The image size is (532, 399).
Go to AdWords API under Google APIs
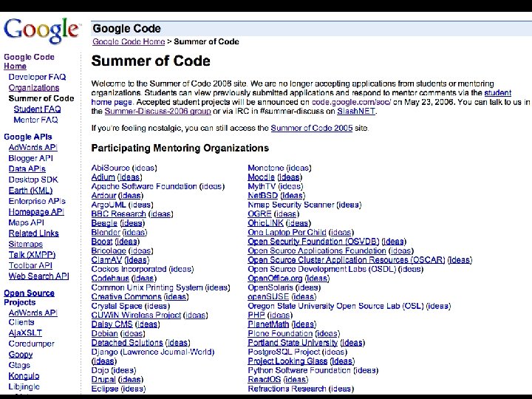click(33, 147)
